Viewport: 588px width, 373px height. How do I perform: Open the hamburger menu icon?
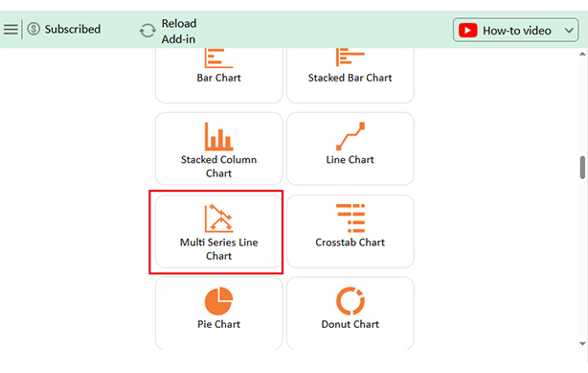pos(11,30)
